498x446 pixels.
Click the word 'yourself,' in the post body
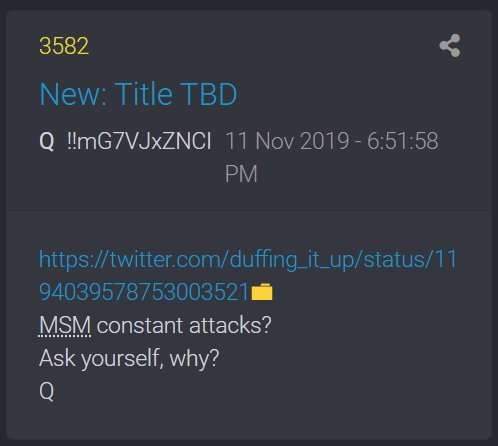[x=122, y=359]
